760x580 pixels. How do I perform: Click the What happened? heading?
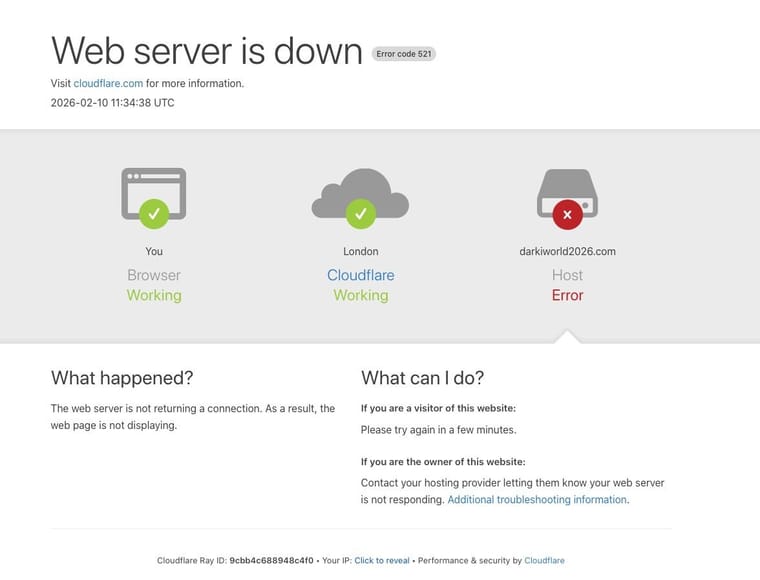click(122, 378)
